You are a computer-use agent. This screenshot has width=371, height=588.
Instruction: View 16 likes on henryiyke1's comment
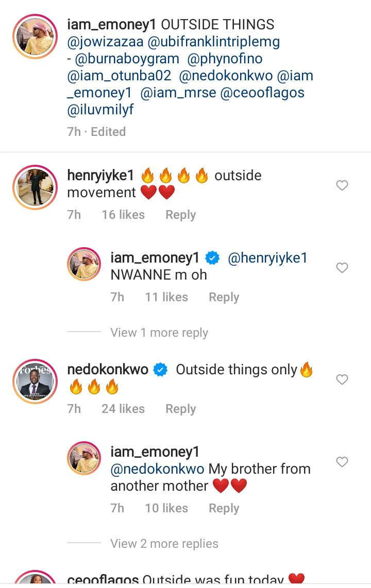[x=123, y=215]
